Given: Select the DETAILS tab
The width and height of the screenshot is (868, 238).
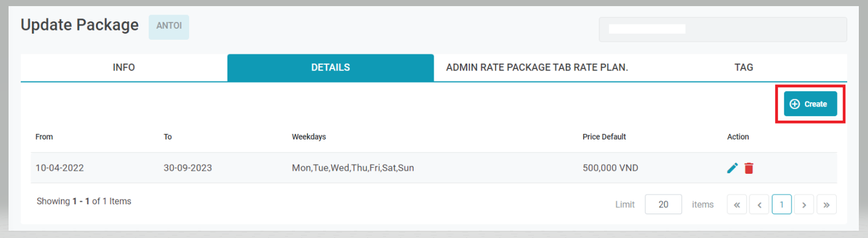Looking at the screenshot, I should (x=330, y=68).
